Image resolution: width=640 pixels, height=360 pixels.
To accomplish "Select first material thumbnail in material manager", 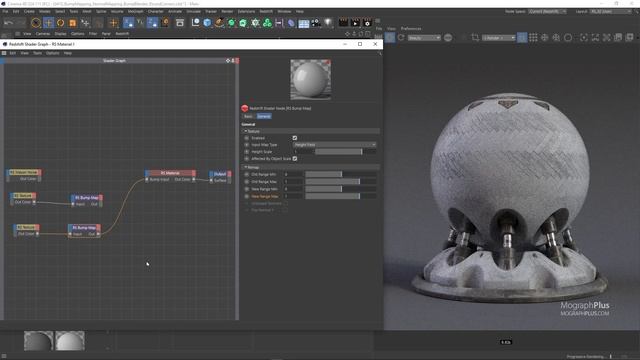I will coord(38,341).
